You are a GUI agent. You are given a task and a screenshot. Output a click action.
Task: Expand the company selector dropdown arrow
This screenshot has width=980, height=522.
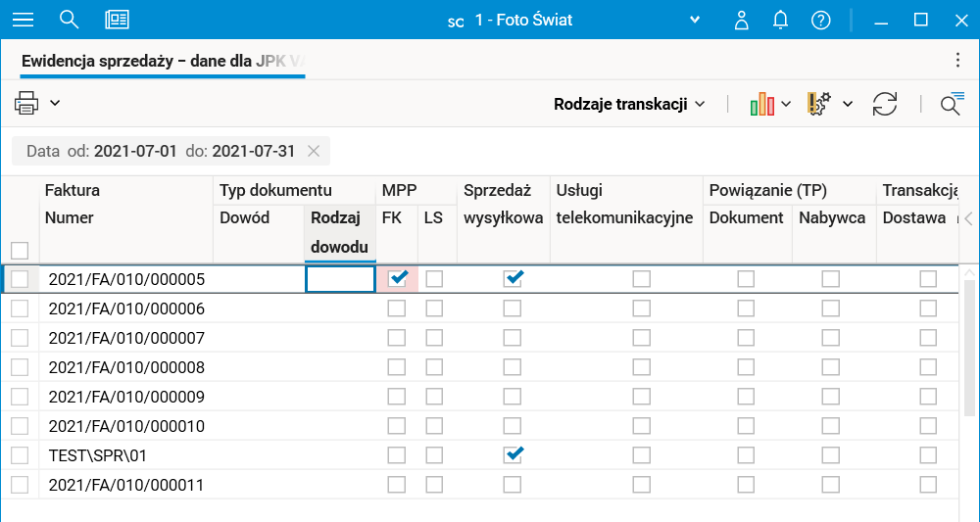pos(695,20)
